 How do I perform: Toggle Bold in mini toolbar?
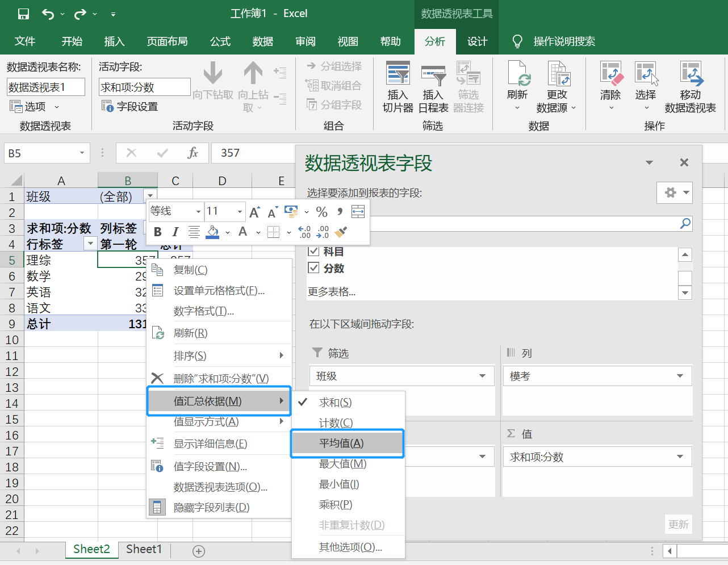coord(158,232)
